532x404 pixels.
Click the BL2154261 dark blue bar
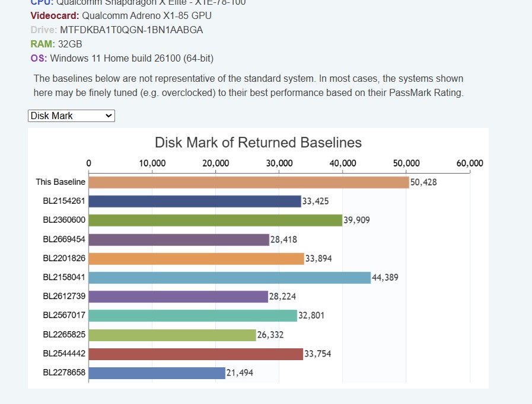tap(195, 201)
